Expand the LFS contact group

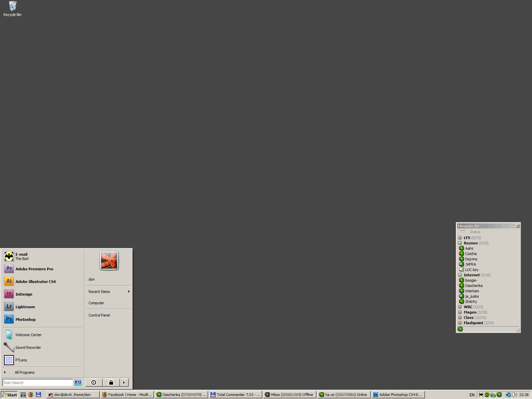click(x=460, y=238)
